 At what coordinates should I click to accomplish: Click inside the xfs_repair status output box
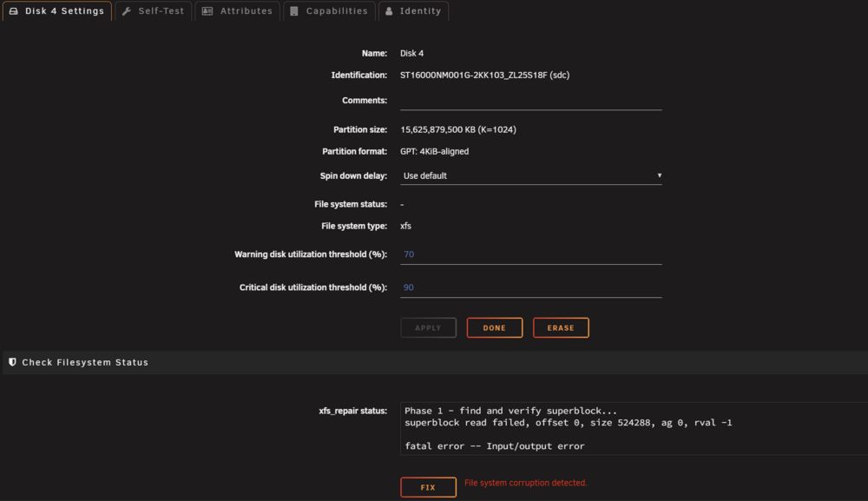coord(634,428)
